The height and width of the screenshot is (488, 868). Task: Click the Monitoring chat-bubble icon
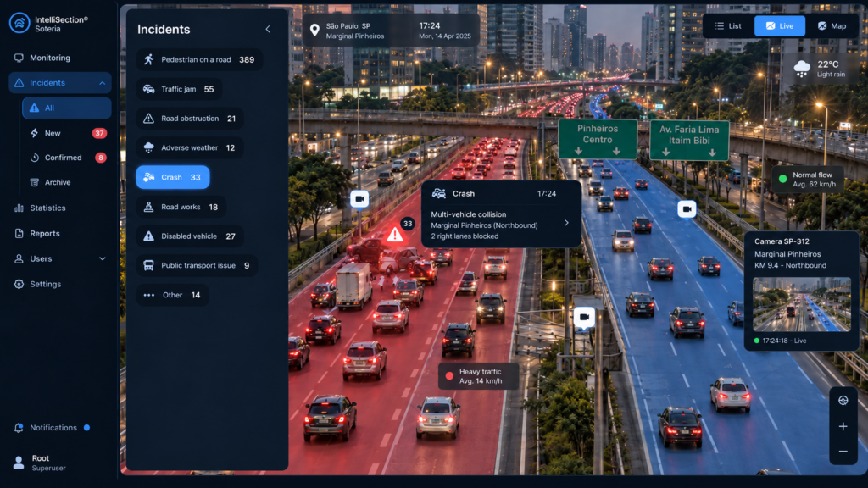19,58
